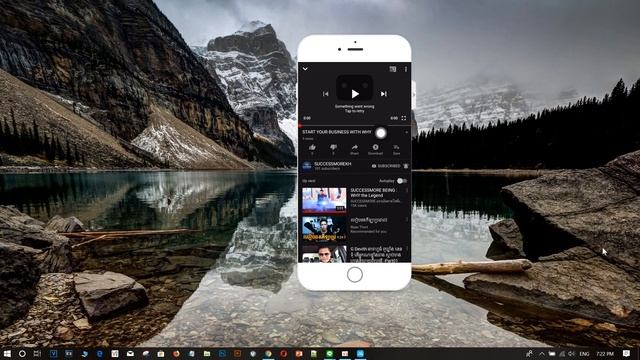Like the video with thumbs up

(312, 147)
